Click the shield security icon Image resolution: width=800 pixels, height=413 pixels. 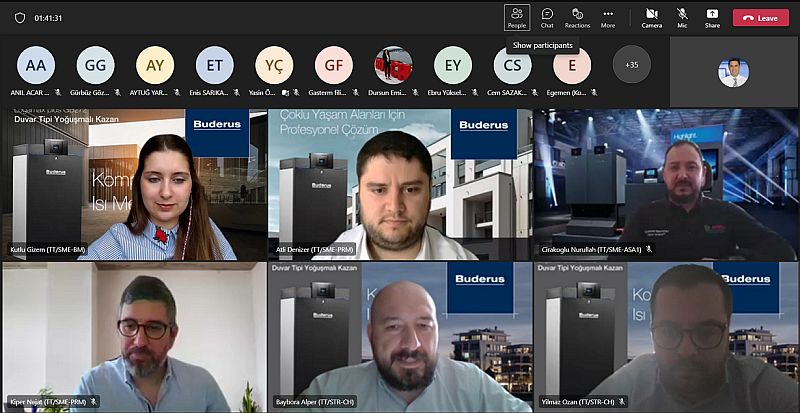pyautogui.click(x=20, y=18)
